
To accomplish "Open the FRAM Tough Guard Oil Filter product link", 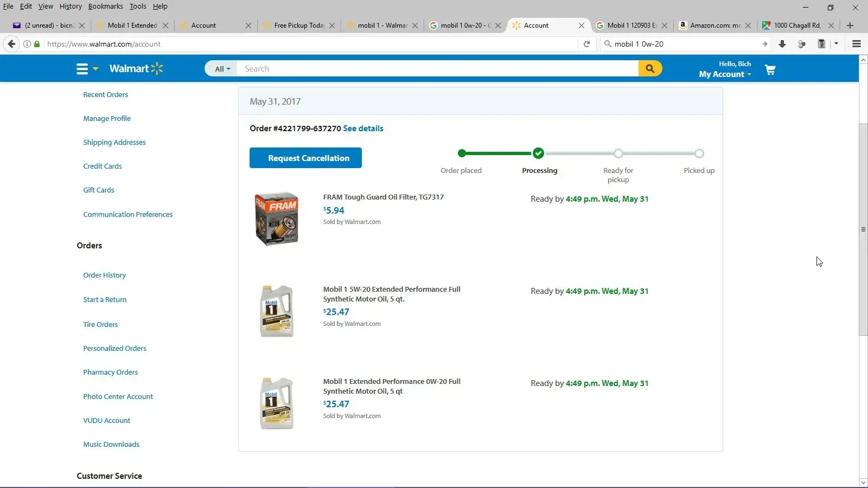I will pyautogui.click(x=384, y=197).
